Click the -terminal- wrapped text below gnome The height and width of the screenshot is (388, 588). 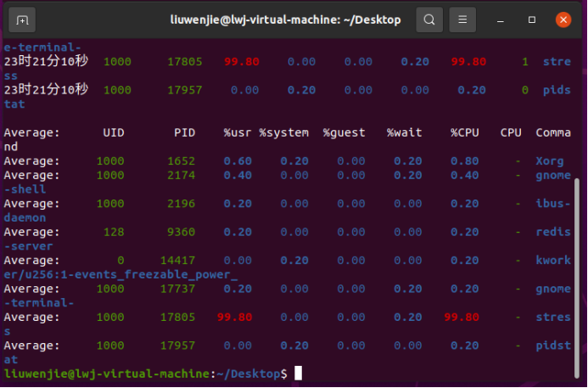tap(39, 303)
